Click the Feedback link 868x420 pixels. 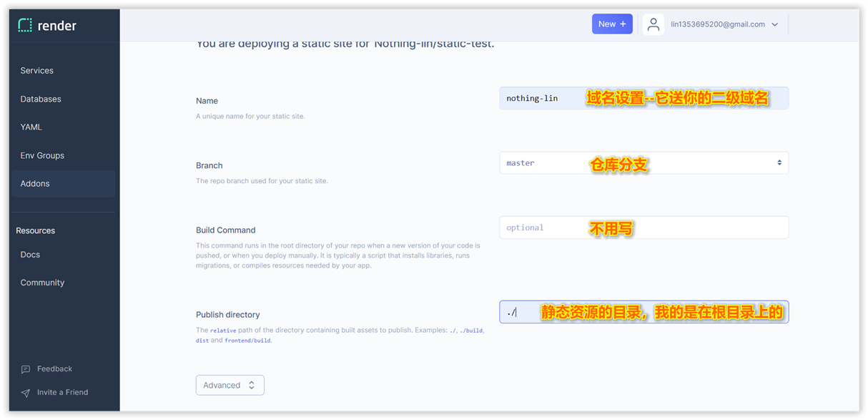point(55,369)
